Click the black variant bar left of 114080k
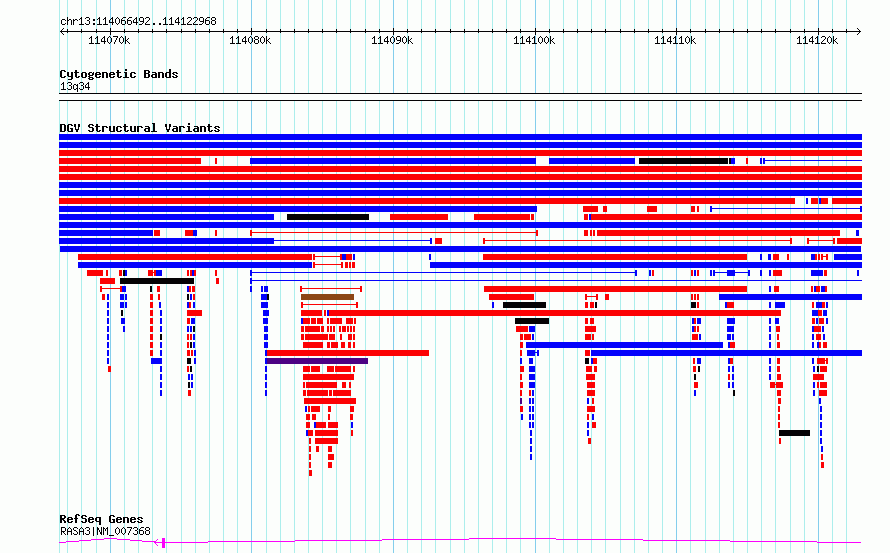 point(157,281)
